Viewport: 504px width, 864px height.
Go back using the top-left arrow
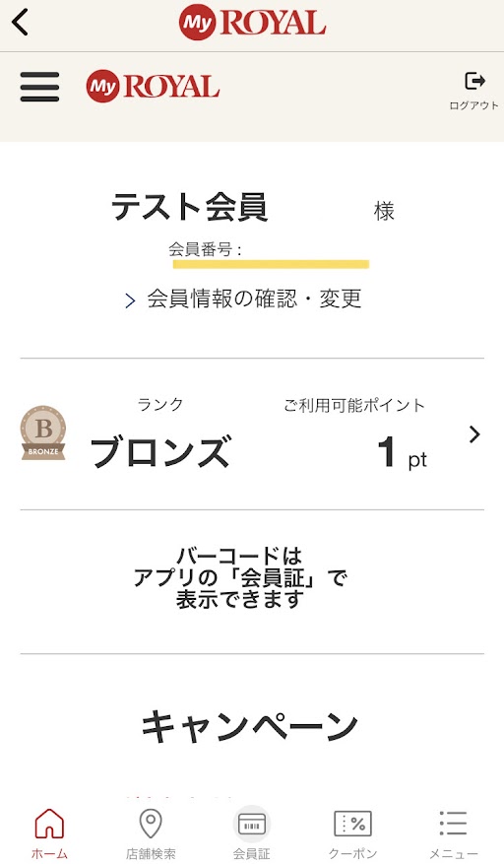click(x=20, y=23)
